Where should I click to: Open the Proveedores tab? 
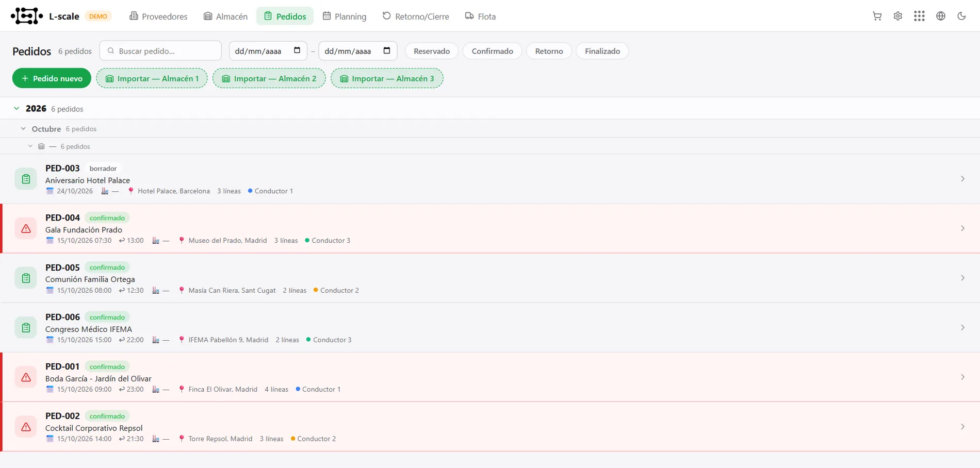tap(158, 16)
